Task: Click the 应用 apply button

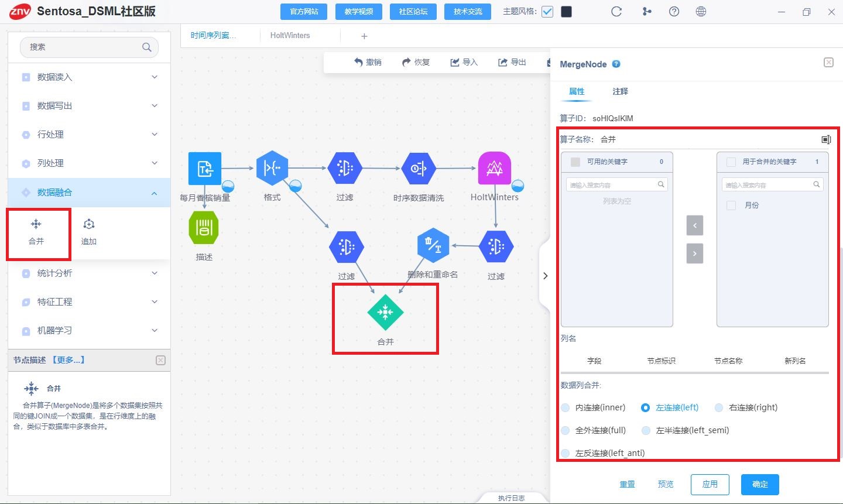Action: point(710,485)
